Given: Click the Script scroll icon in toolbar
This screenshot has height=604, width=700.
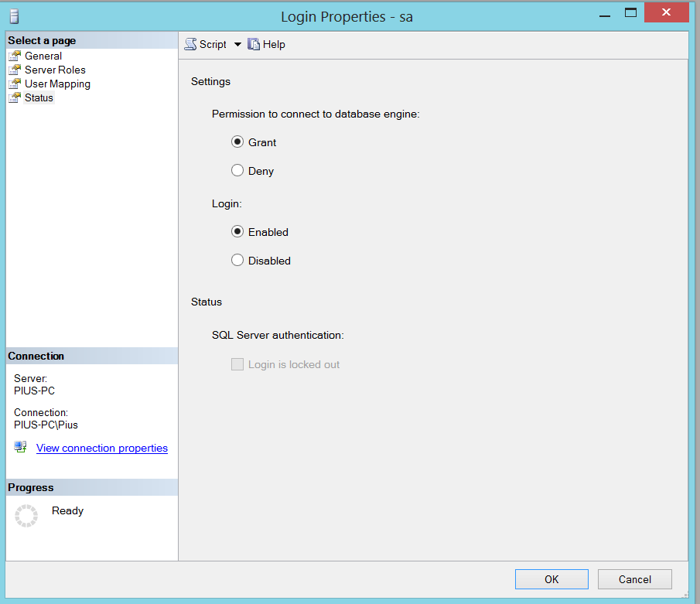Looking at the screenshot, I should (x=190, y=44).
